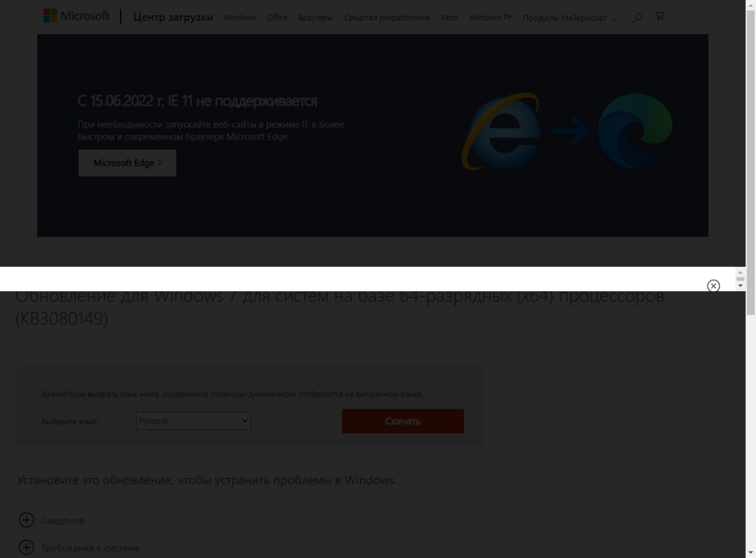Open the Xbox menu item

click(x=449, y=18)
